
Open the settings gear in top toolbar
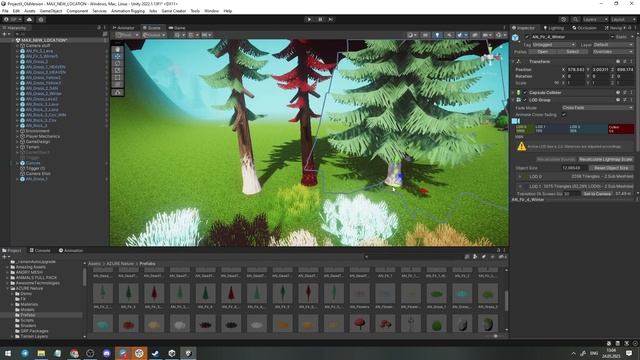tap(41, 19)
